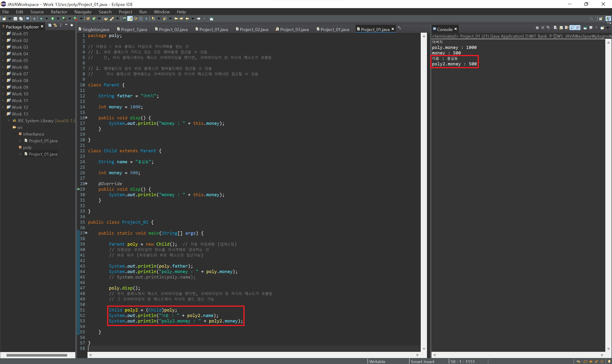Click editor vertical scrollbar down arrow
The height and width of the screenshot is (364, 612).
424,348
